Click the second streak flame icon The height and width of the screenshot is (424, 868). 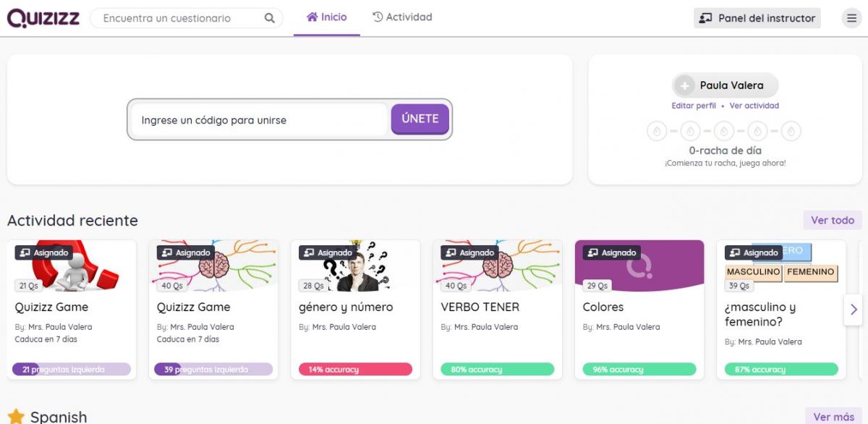tap(690, 131)
